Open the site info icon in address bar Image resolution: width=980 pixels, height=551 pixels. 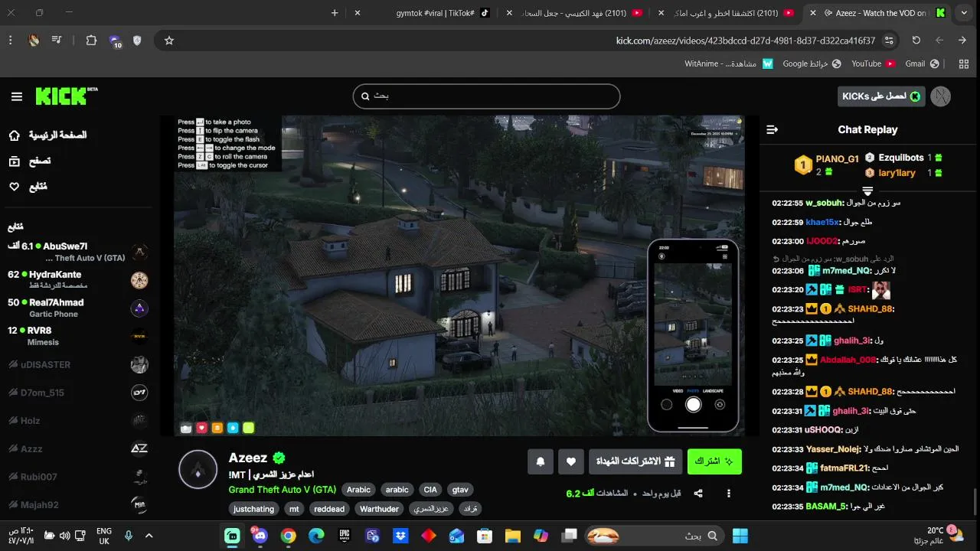[x=889, y=41]
